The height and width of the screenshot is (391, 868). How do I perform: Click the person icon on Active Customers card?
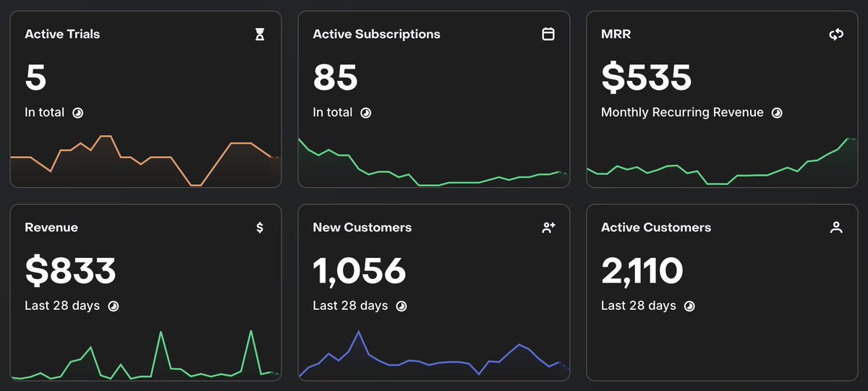click(836, 228)
